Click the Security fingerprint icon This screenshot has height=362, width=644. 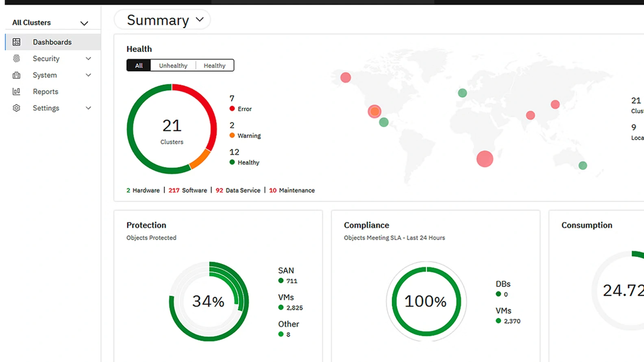(16, 59)
